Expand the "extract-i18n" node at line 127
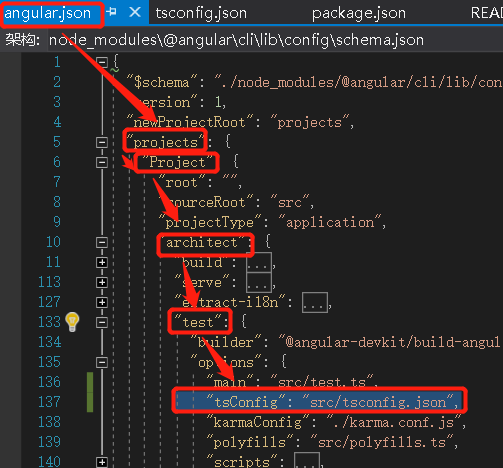503x468 pixels. click(x=102, y=302)
